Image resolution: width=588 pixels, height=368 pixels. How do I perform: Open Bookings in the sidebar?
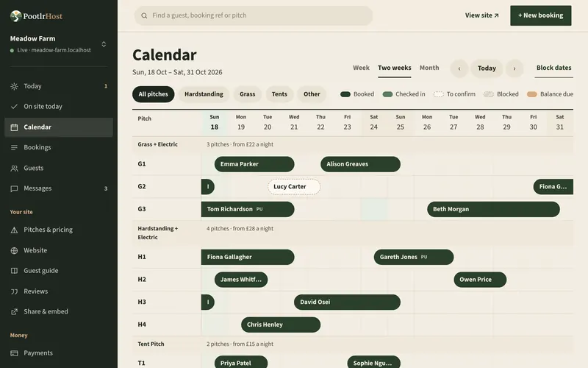click(59, 148)
